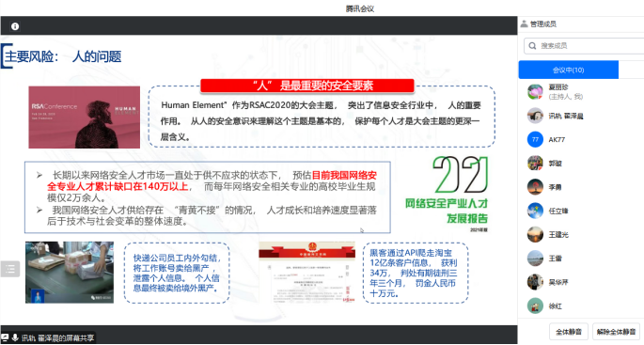This screenshot has height=345, width=644.
Task: Click the court document image
Action: [x=306, y=273]
